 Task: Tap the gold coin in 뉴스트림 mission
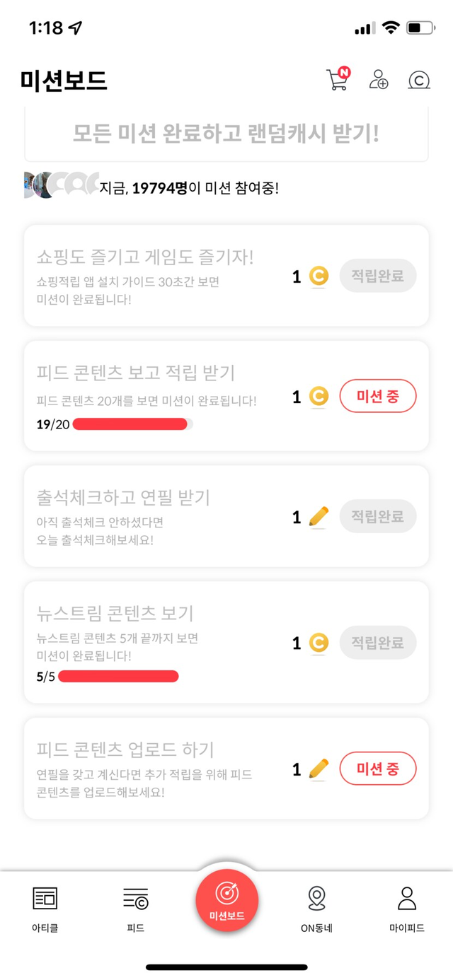point(319,643)
